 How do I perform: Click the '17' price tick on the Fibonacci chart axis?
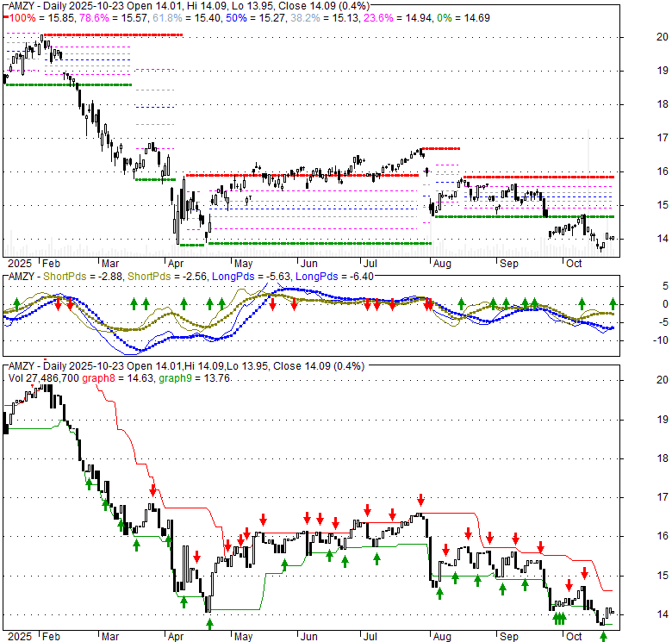pyautogui.click(x=663, y=138)
